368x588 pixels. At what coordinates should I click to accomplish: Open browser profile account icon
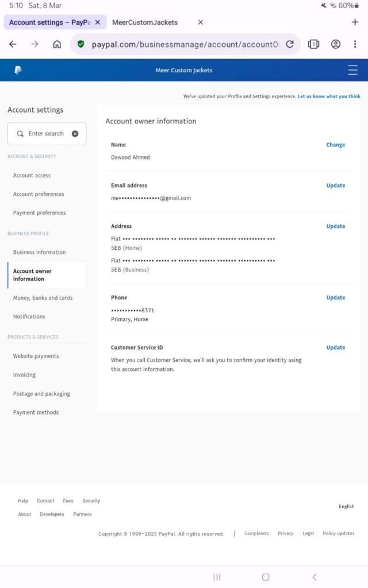pyautogui.click(x=336, y=44)
